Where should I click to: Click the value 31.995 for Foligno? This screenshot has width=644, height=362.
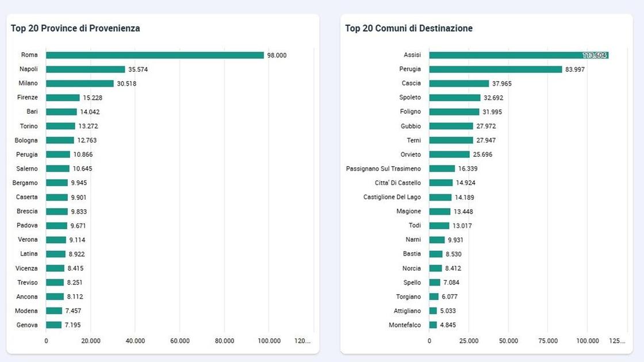click(492, 111)
